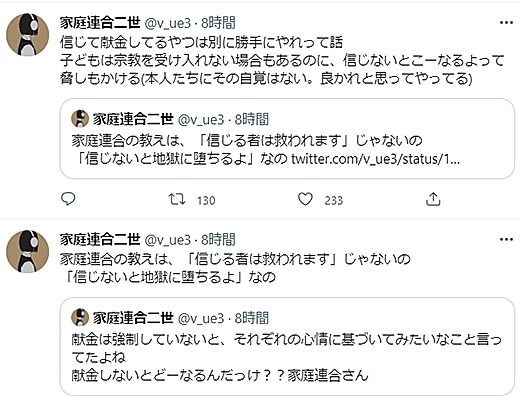Open @v_ue3 handle on second tweet
Screen dimensions: 520x396
click(168, 240)
